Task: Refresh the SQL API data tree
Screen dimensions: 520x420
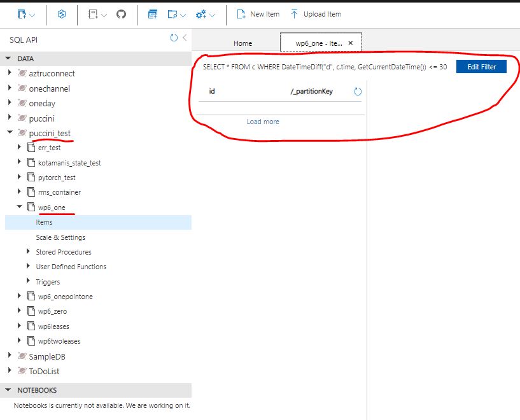Action: coord(174,38)
